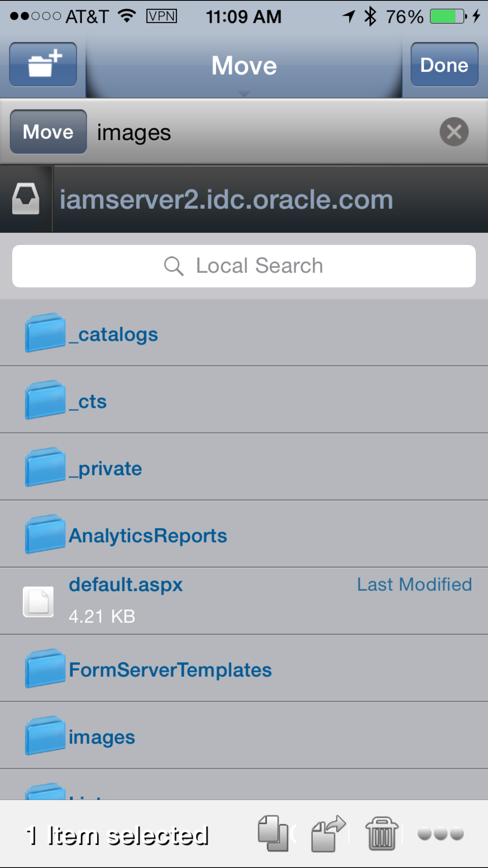Open iamserver2.idc.oracle.com server location
Viewport: 488px width, 868px height.
226,199
